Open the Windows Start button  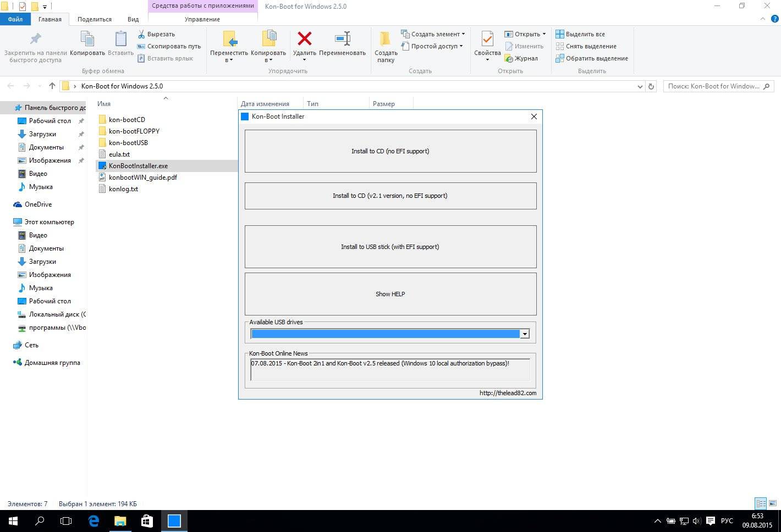pyautogui.click(x=13, y=520)
